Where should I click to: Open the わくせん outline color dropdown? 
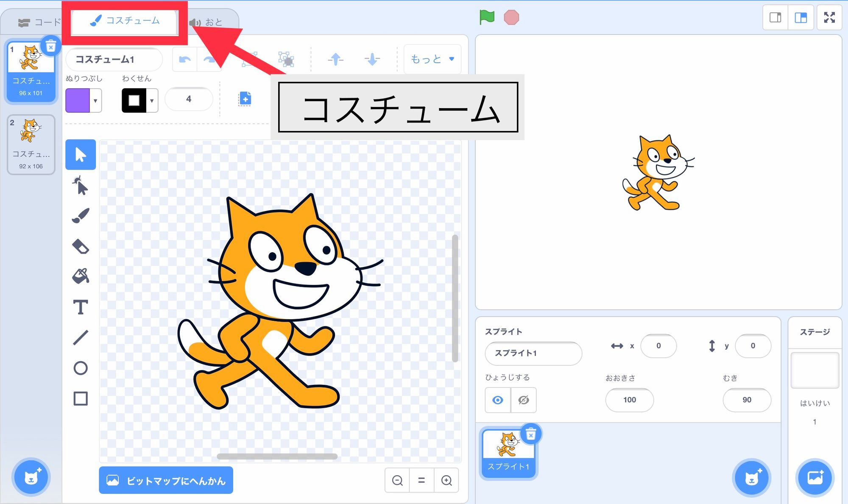tap(152, 100)
